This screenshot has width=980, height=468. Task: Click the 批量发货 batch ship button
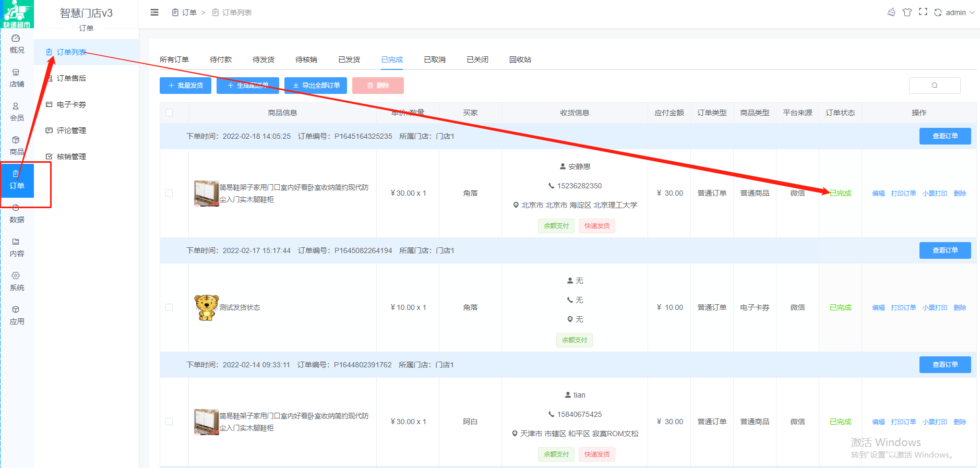point(185,86)
